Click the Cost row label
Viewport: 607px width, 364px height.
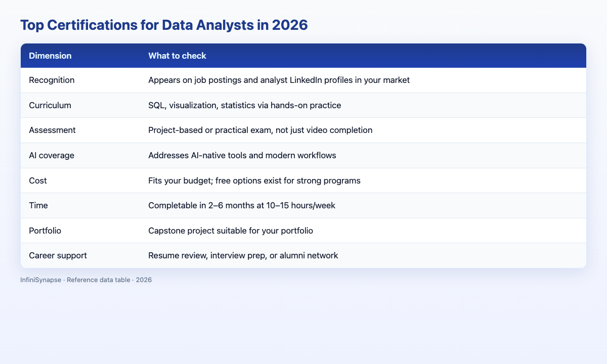click(37, 180)
